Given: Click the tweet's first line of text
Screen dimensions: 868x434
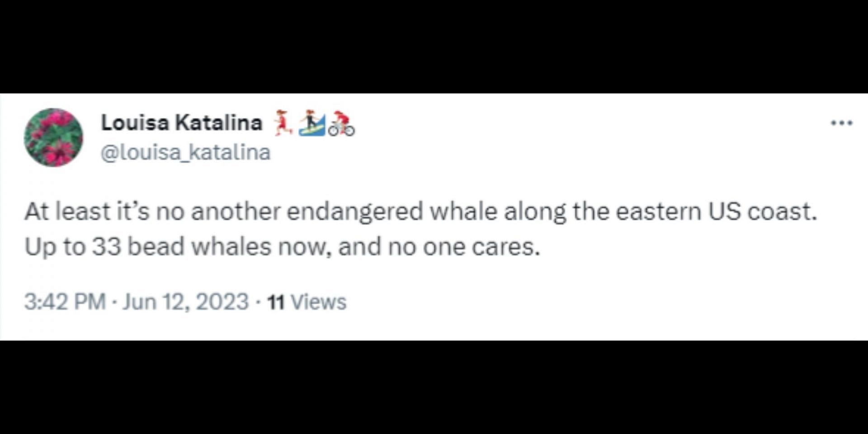Looking at the screenshot, I should pyautogui.click(x=421, y=212).
